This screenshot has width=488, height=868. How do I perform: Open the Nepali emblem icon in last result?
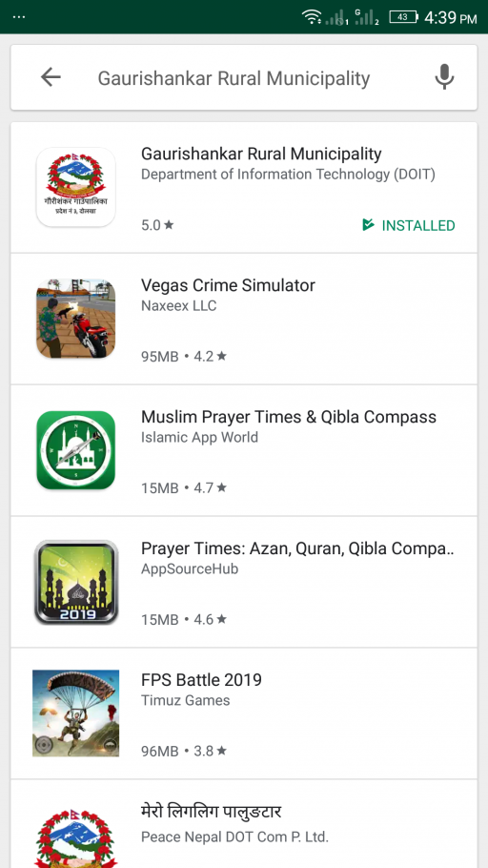pos(76,838)
